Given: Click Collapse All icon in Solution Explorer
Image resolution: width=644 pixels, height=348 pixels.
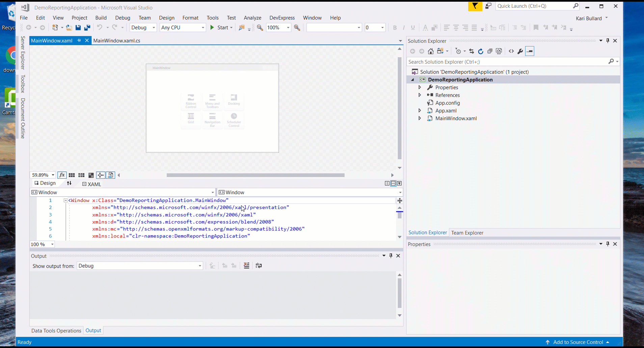Looking at the screenshot, I should (490, 51).
